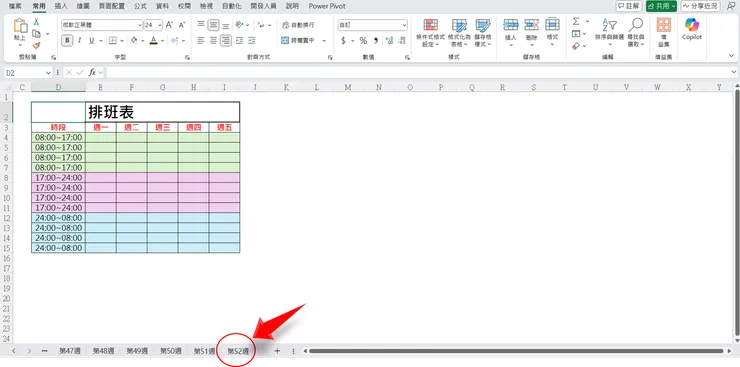Open Font settings dialog launcher

click(x=187, y=57)
